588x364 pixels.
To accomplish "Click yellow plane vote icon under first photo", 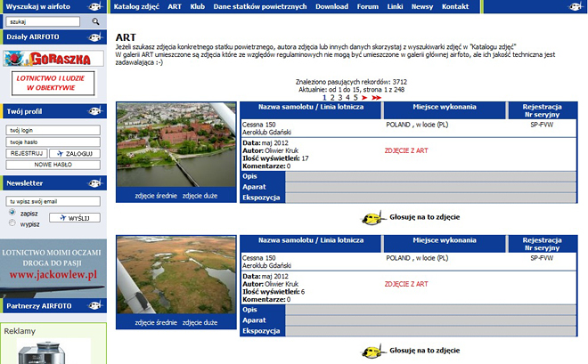I will (x=373, y=217).
